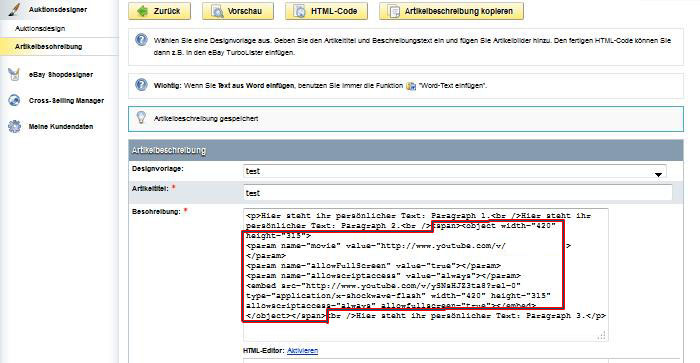Click the Vorschau magnifier icon
The width and height of the screenshot is (700, 363).
217,11
